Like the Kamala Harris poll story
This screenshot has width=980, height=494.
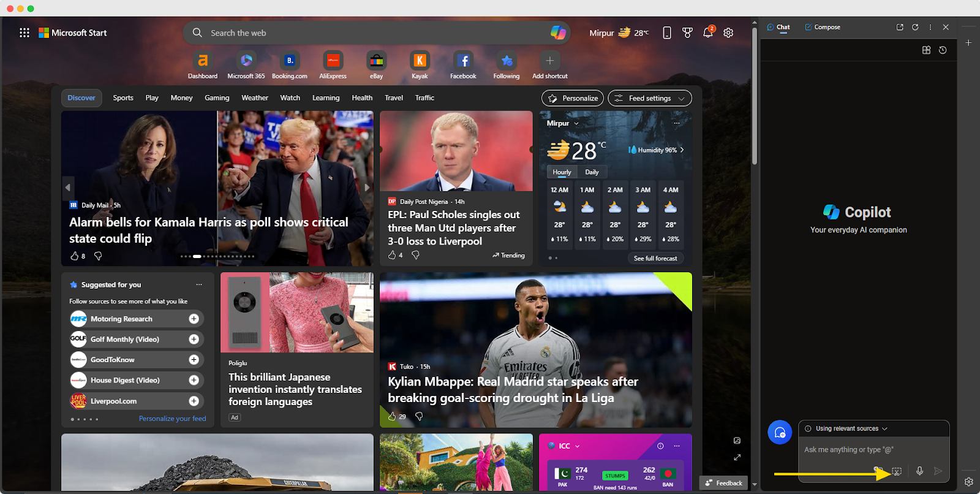coord(75,256)
